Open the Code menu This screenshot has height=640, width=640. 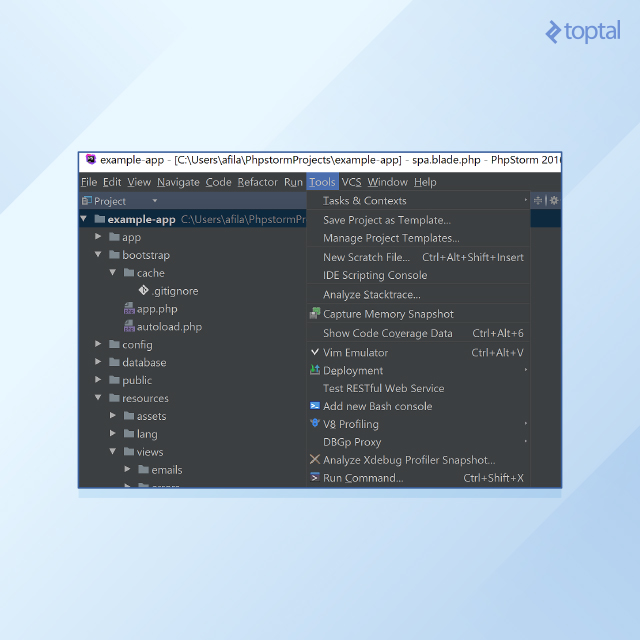(x=218, y=182)
